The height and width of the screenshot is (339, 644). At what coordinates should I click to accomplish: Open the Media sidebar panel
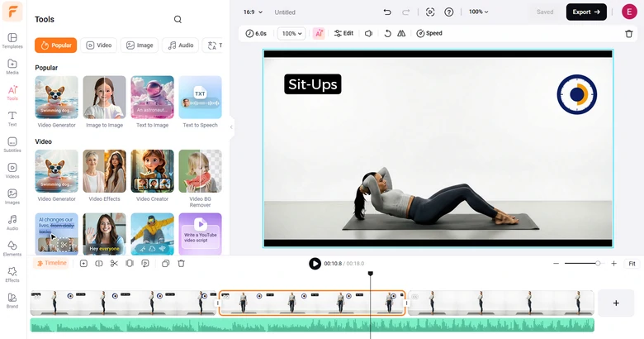click(x=12, y=67)
